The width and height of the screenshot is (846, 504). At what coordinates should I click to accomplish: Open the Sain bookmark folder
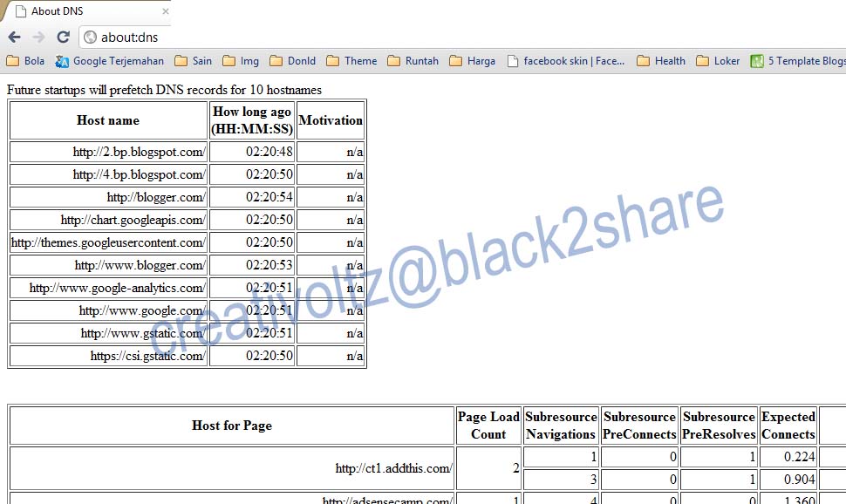point(193,61)
